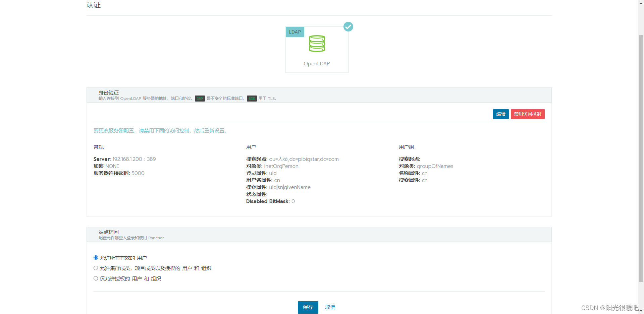Viewport: 644px width, 314px height.
Task: Select 仅允许授权的 用户 和 组织 radio
Action: 96,278
